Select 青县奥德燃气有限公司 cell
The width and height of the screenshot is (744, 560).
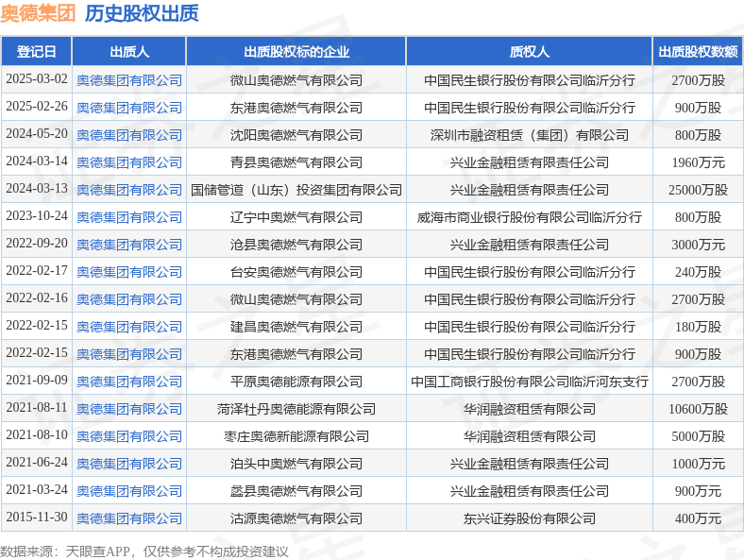pos(296,162)
